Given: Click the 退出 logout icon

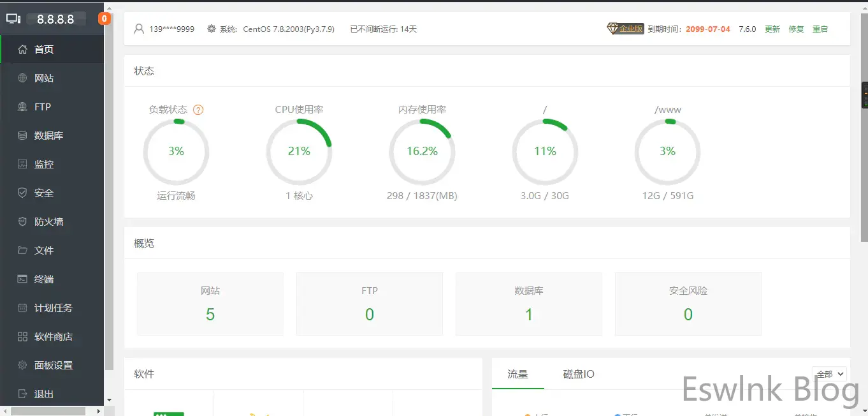Looking at the screenshot, I should pos(22,394).
